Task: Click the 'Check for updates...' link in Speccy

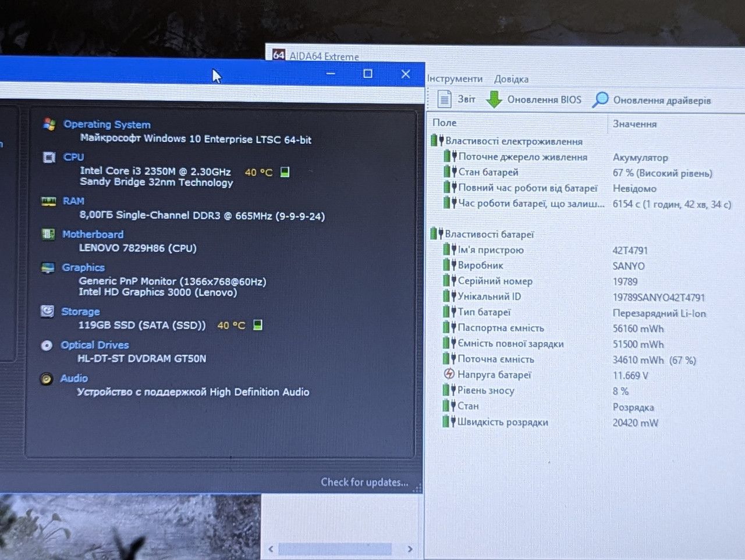Action: coord(364,482)
